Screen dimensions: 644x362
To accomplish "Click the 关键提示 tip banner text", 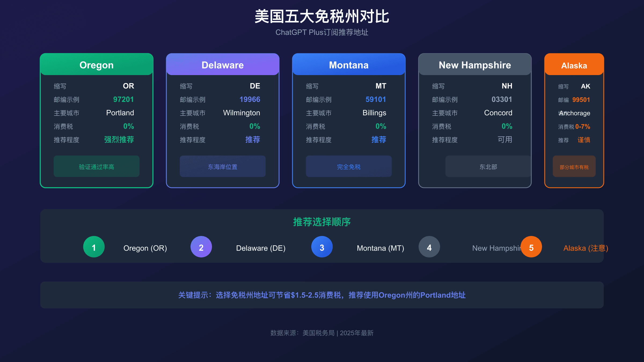I will click(x=322, y=295).
